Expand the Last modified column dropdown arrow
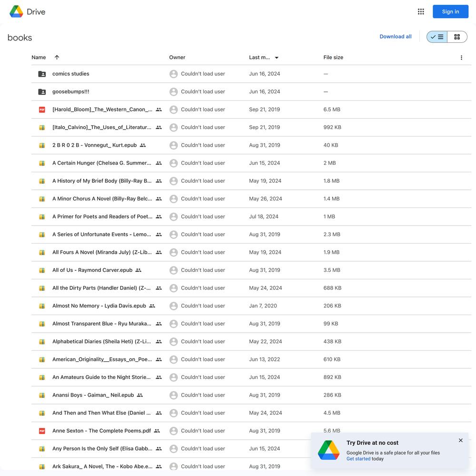 tap(277, 58)
